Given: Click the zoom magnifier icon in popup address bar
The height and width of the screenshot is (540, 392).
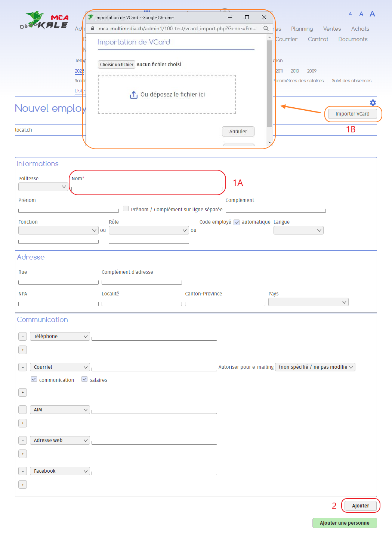Looking at the screenshot, I should click(x=266, y=28).
